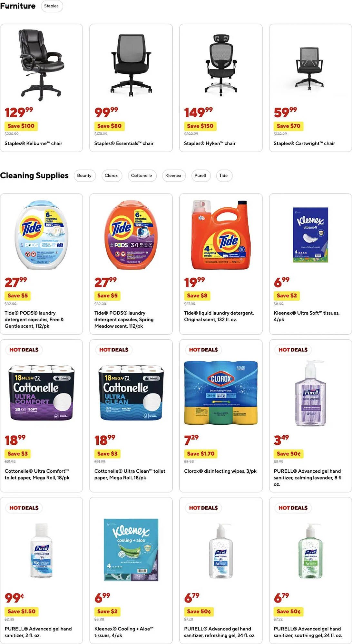Select the Cottonelle brand chip

[142, 175]
